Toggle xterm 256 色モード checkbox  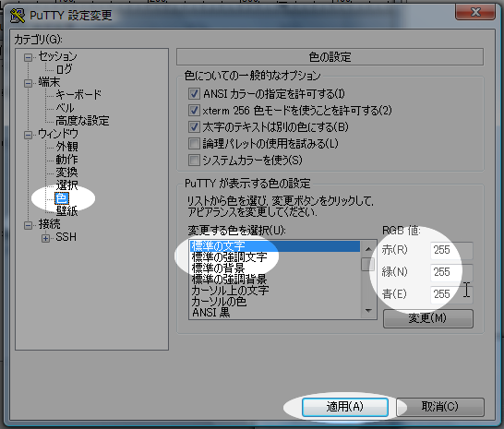[194, 110]
